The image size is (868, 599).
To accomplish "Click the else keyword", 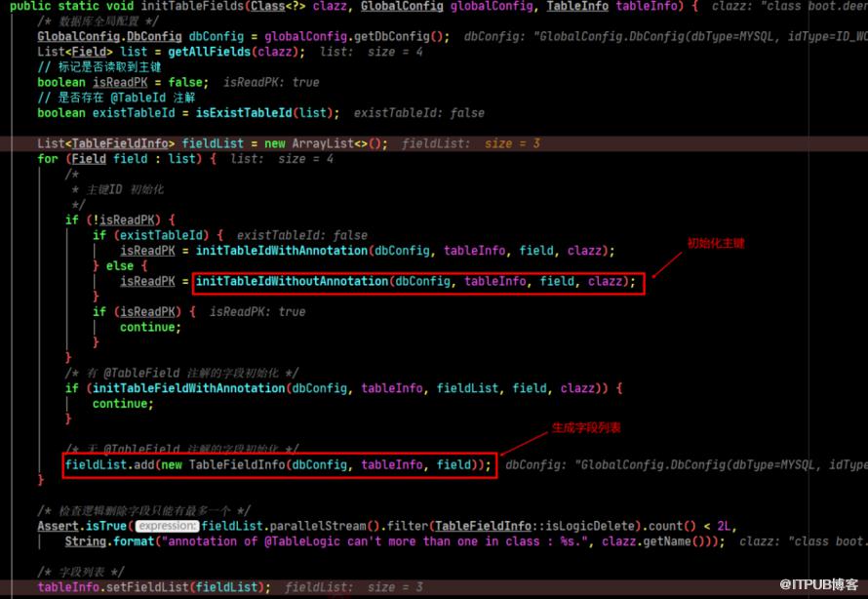I will pos(120,266).
